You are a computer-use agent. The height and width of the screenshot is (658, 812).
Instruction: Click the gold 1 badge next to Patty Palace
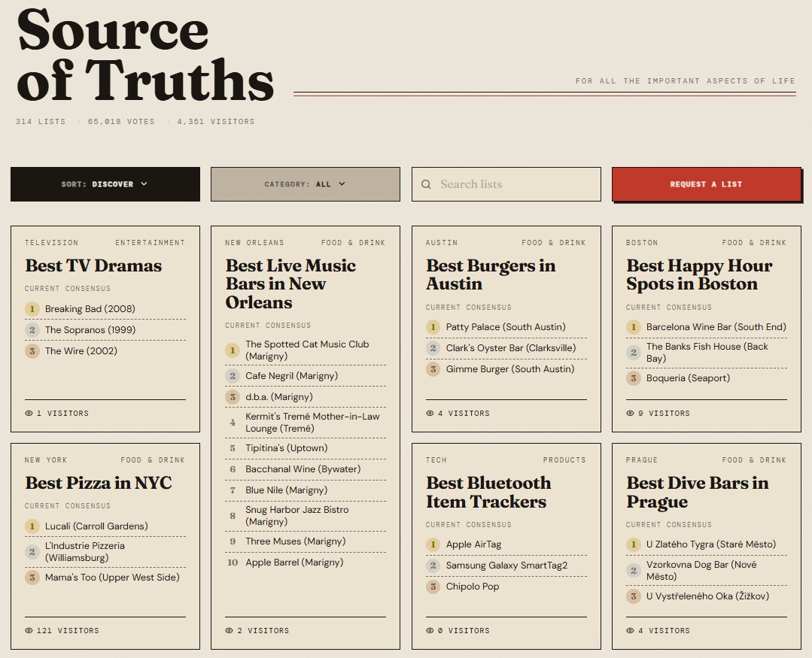[433, 327]
